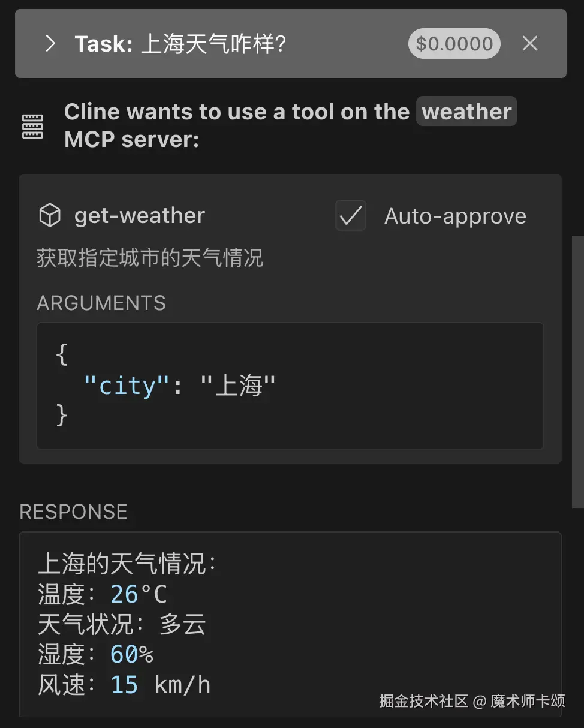The height and width of the screenshot is (728, 584).
Task: Click the RESPONSE section label
Action: [x=73, y=512]
